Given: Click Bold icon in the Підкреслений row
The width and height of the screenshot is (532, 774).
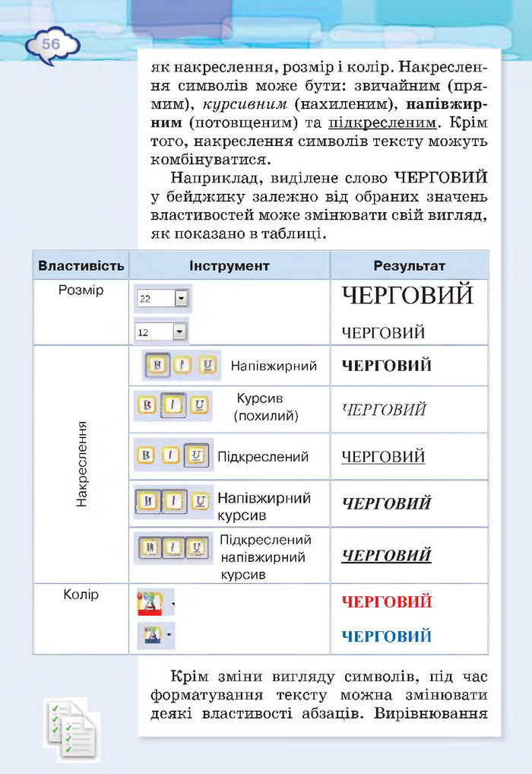Looking at the screenshot, I should pos(146,455).
